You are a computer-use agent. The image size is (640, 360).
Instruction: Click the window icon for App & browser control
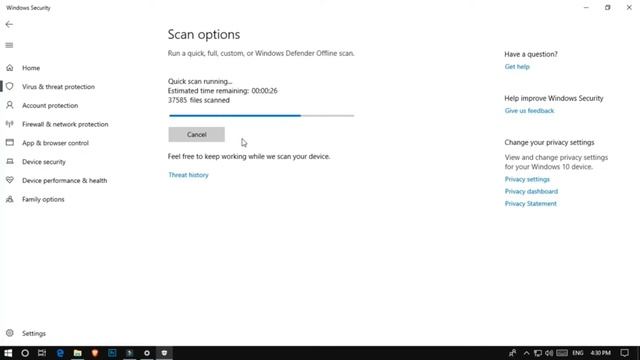point(10,143)
